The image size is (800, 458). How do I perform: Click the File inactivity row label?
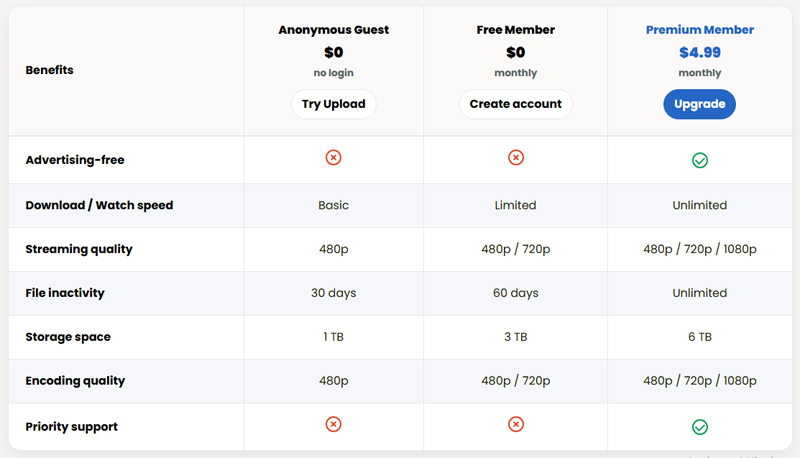(65, 293)
